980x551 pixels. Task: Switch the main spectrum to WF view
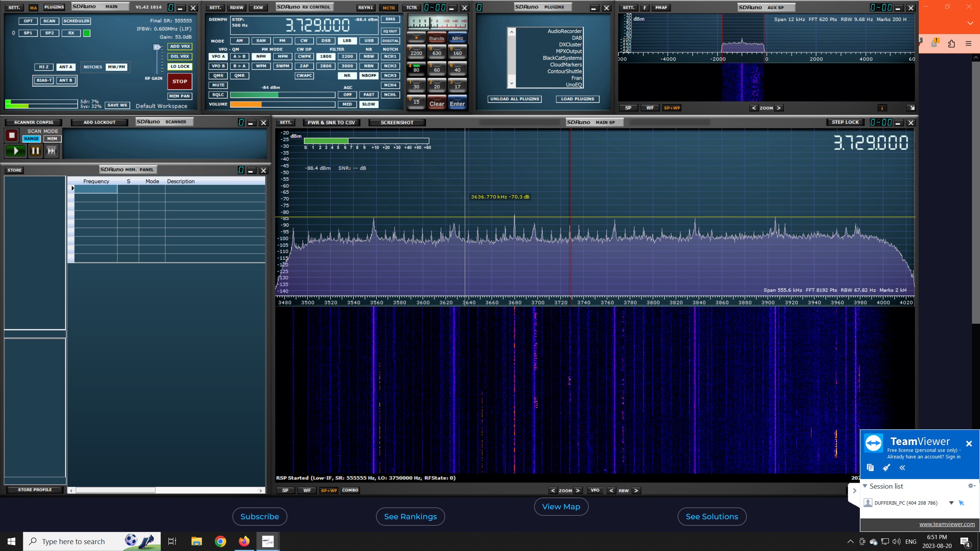pyautogui.click(x=307, y=490)
